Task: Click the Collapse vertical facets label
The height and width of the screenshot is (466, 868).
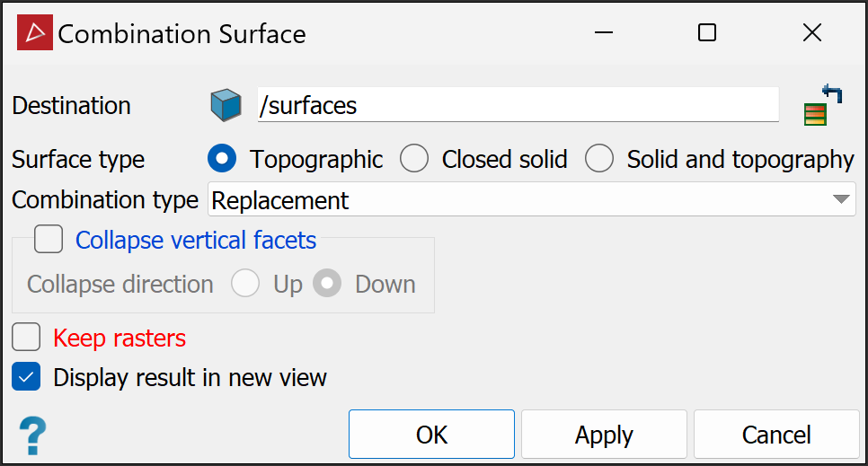Action: click(x=196, y=241)
